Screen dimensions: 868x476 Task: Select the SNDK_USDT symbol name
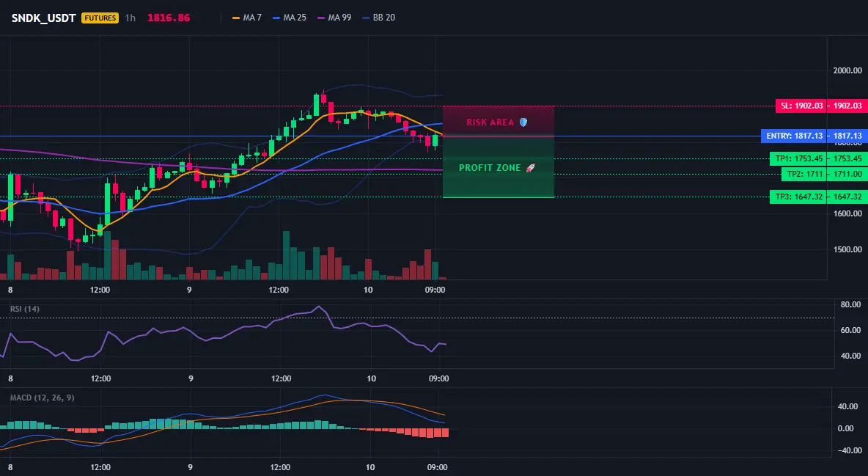44,18
